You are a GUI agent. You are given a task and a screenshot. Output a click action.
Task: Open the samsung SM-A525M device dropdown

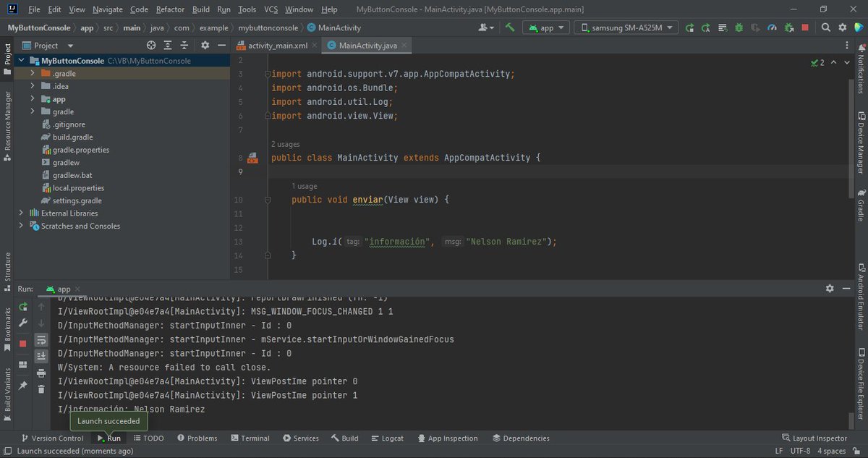(x=626, y=27)
